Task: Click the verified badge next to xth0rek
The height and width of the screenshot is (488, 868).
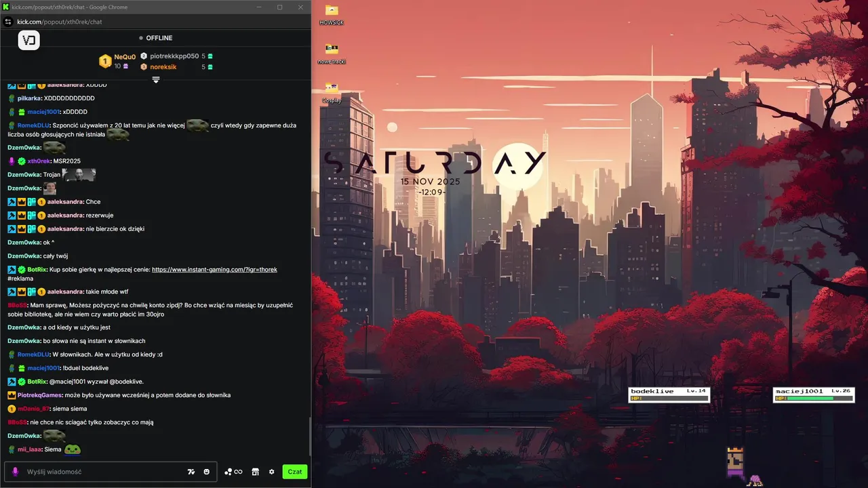Action: pyautogui.click(x=22, y=161)
